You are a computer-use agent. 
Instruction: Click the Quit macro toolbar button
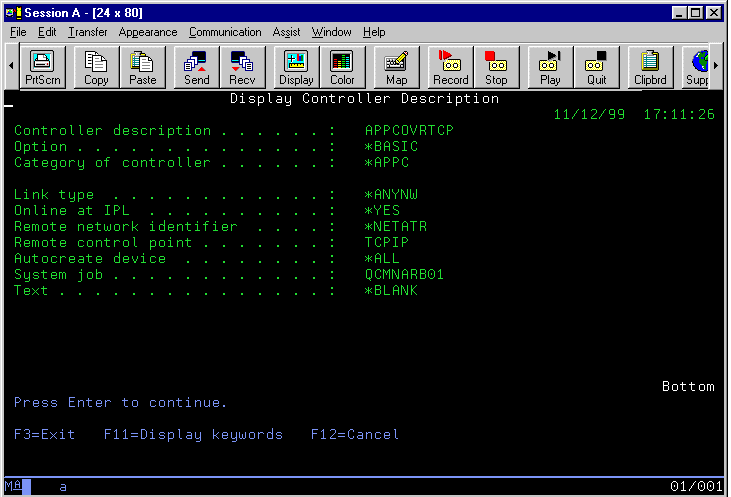coord(596,68)
